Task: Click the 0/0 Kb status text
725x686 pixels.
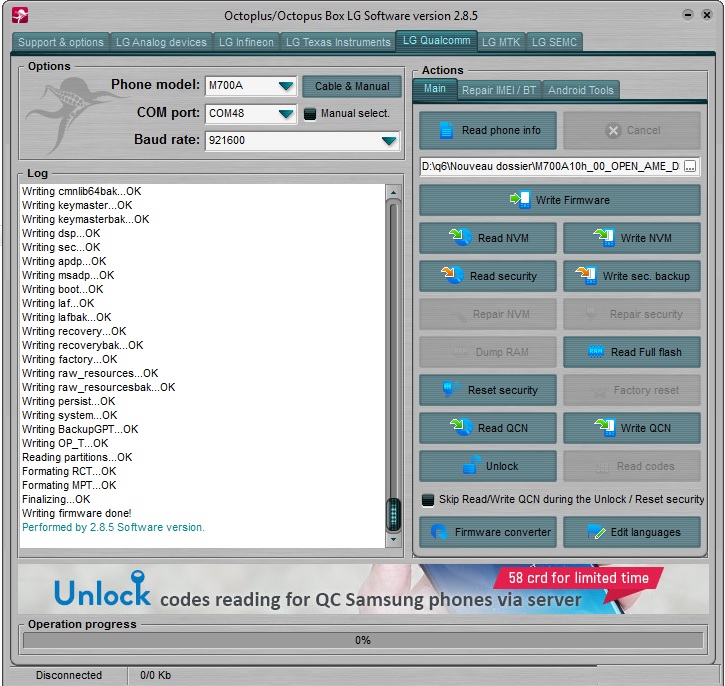Action: 155,675
